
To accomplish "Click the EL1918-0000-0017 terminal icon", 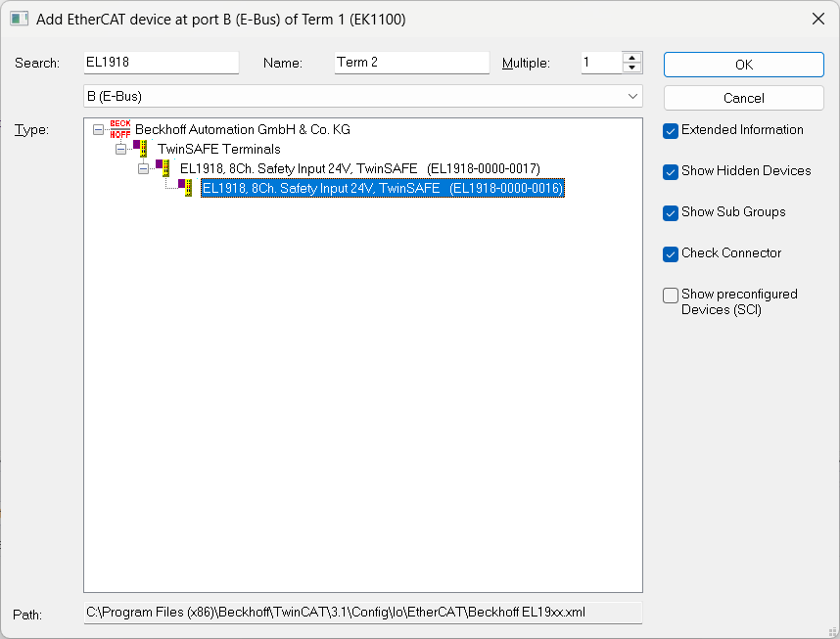I will coord(163,167).
